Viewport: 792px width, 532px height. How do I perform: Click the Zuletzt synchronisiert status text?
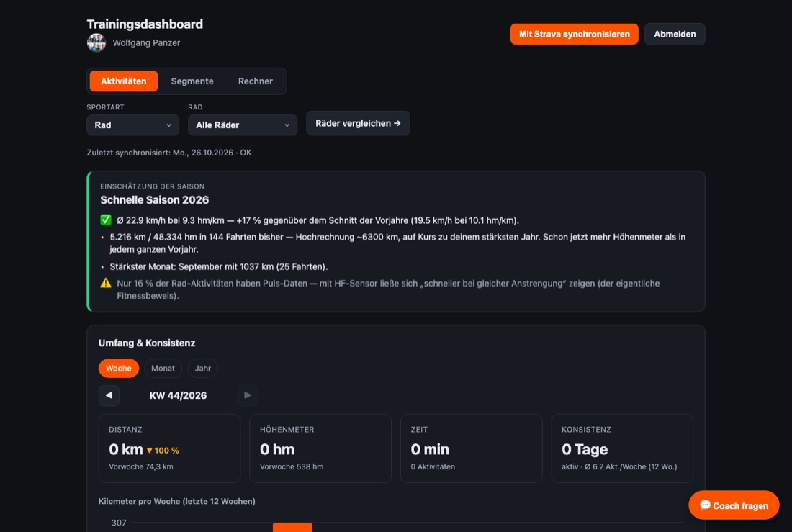click(x=169, y=153)
